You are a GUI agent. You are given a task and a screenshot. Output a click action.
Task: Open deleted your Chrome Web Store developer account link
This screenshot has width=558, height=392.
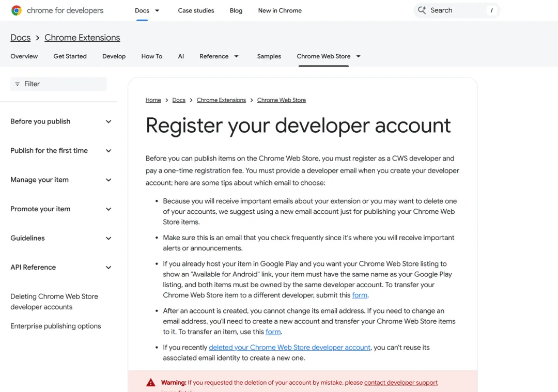[289, 348]
